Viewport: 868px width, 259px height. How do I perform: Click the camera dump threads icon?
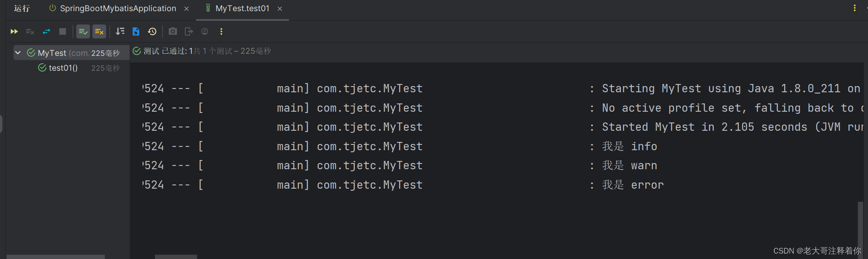(x=173, y=31)
